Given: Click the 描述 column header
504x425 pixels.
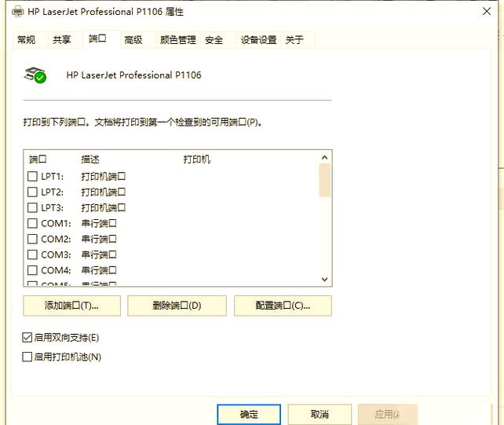Looking at the screenshot, I should (90, 159).
